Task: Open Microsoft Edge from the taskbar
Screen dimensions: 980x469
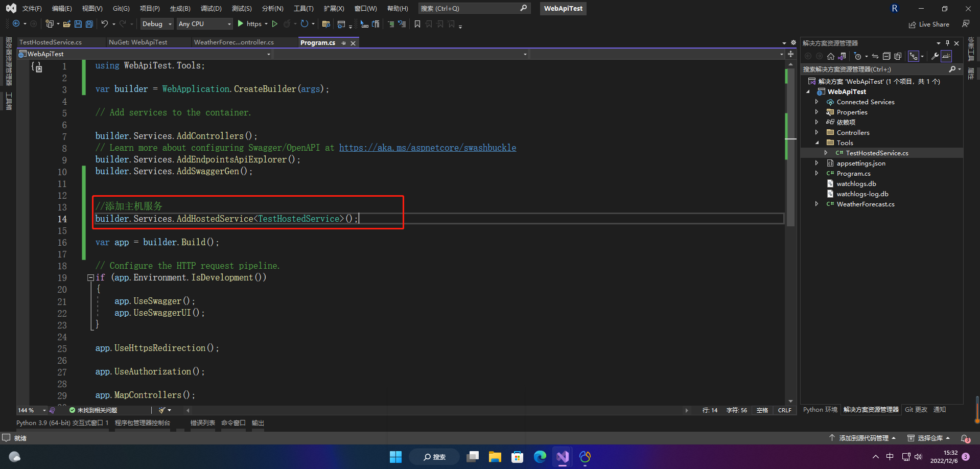Action: point(540,457)
